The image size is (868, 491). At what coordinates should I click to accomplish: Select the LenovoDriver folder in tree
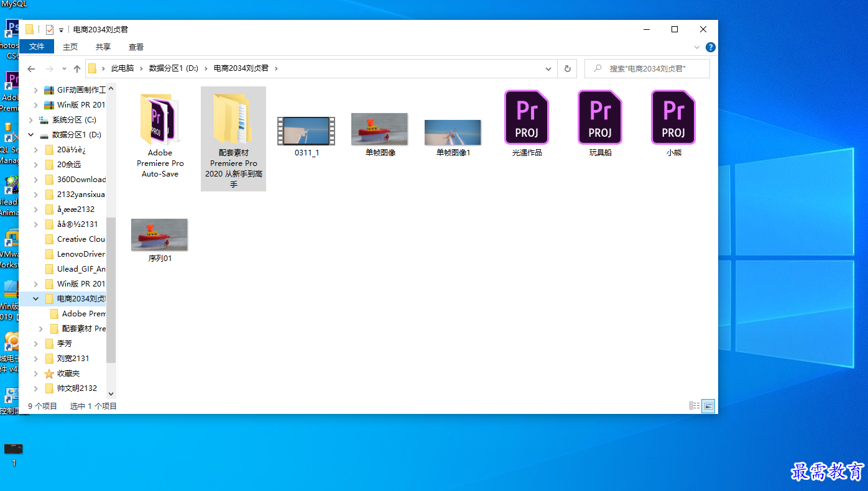pos(75,254)
